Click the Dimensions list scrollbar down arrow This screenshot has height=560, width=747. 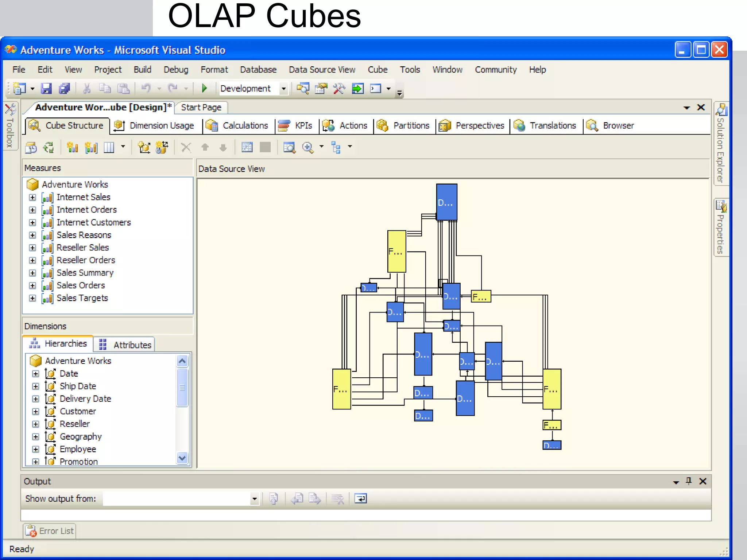(182, 458)
